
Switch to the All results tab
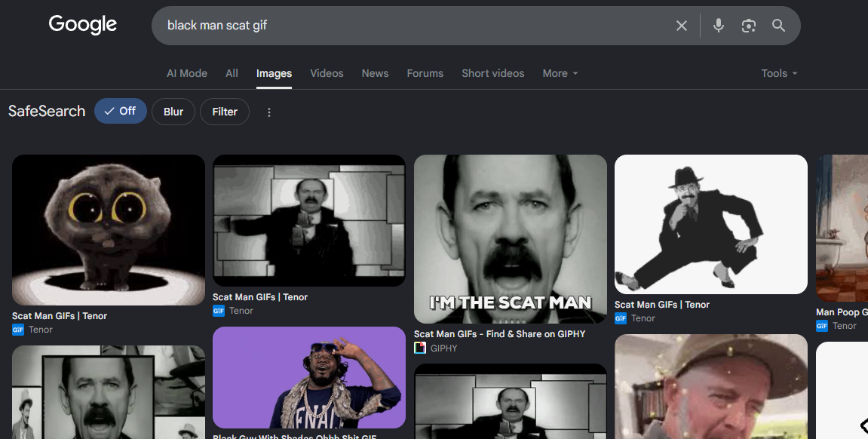coord(232,73)
